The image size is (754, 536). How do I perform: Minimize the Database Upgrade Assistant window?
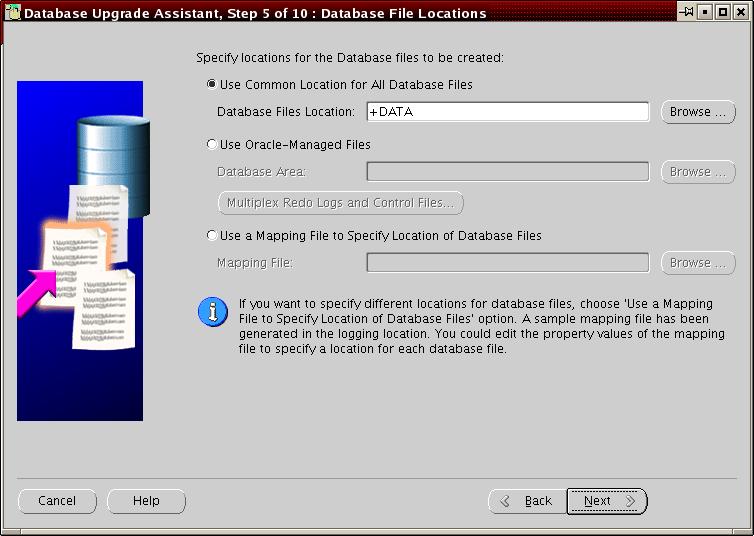pos(706,13)
